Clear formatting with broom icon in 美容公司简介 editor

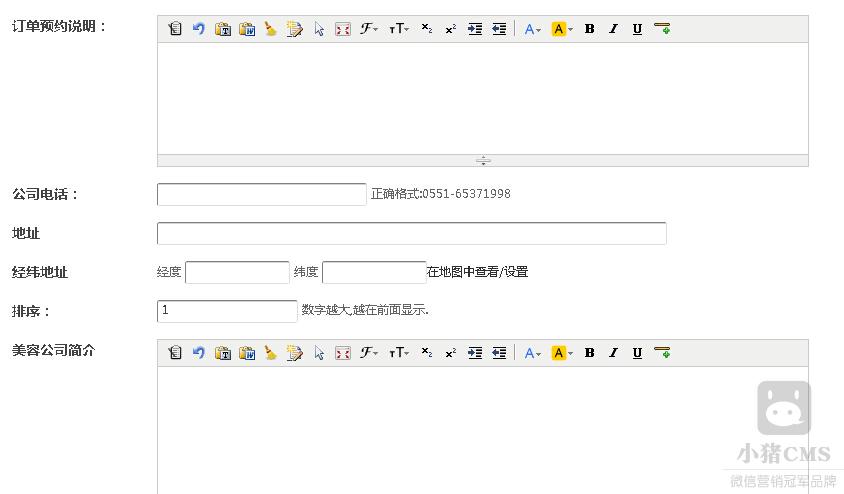click(271, 353)
